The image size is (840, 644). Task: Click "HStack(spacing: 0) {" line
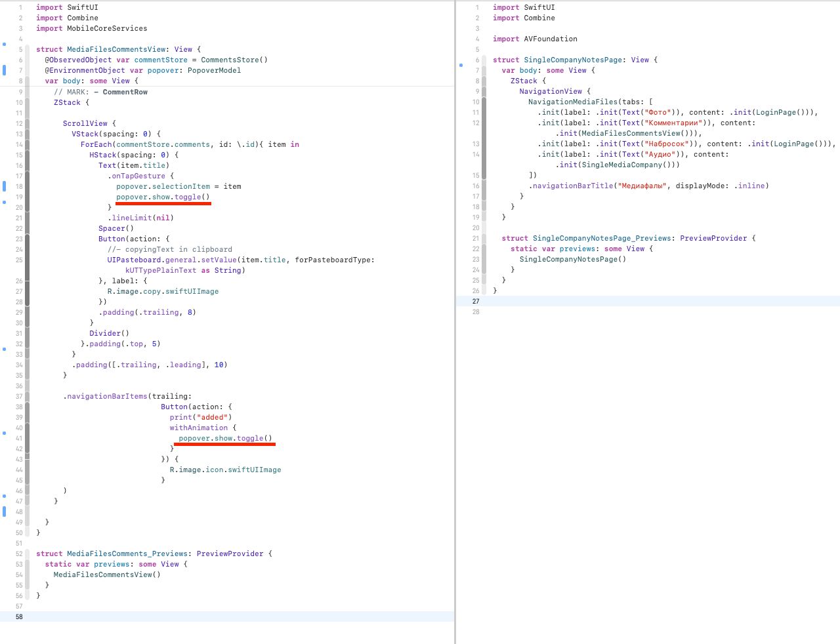[134, 155]
